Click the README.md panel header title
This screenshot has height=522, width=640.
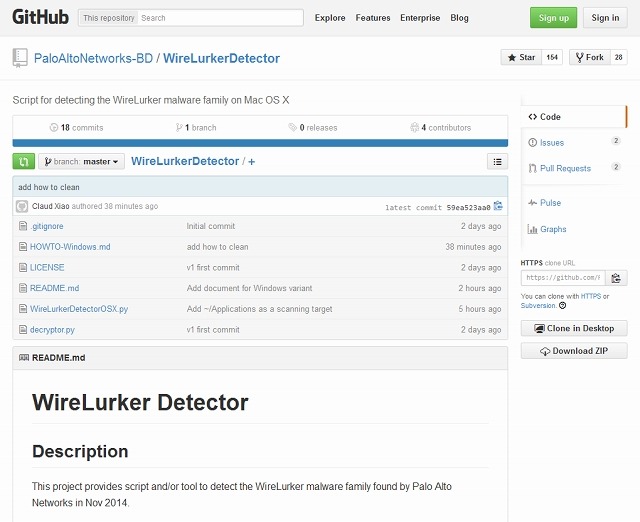point(58,358)
